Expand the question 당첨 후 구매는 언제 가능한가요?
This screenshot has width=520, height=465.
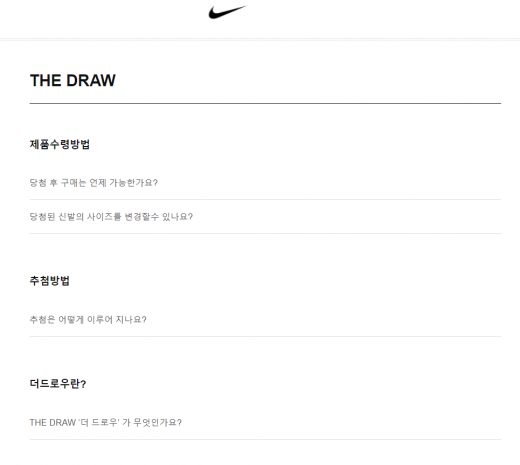265,183
